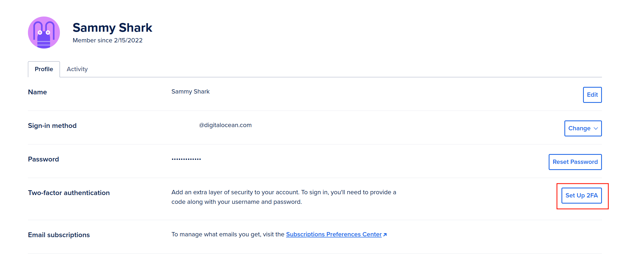Click the external link arrow icon

point(385,235)
